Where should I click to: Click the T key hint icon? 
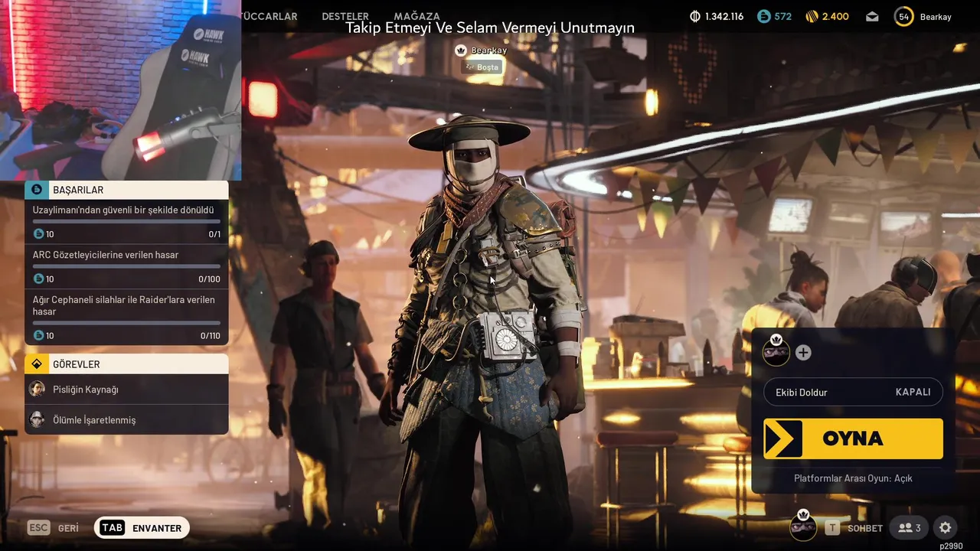(832, 528)
